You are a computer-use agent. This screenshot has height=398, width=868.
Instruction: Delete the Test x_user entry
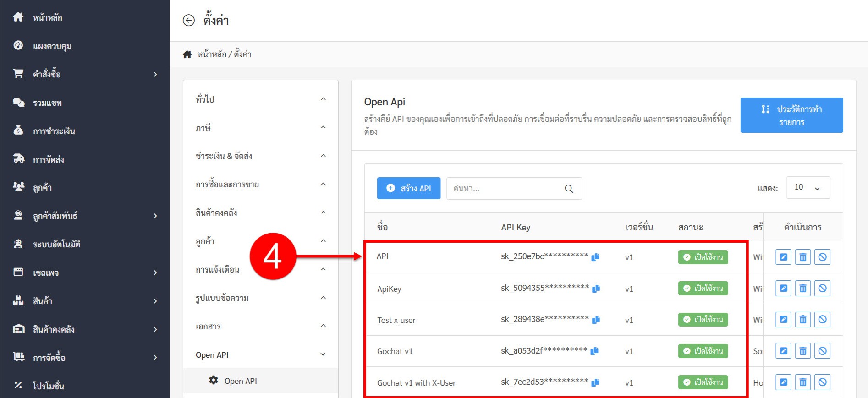click(803, 320)
